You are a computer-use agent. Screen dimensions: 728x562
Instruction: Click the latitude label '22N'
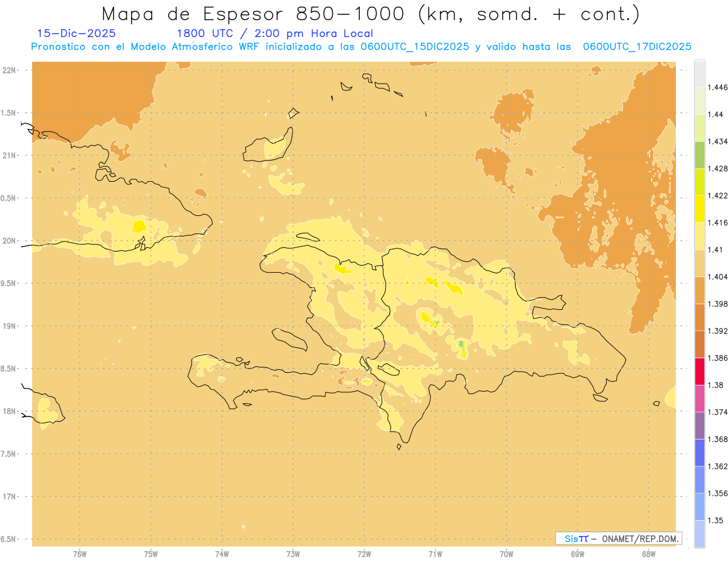pos(9,70)
